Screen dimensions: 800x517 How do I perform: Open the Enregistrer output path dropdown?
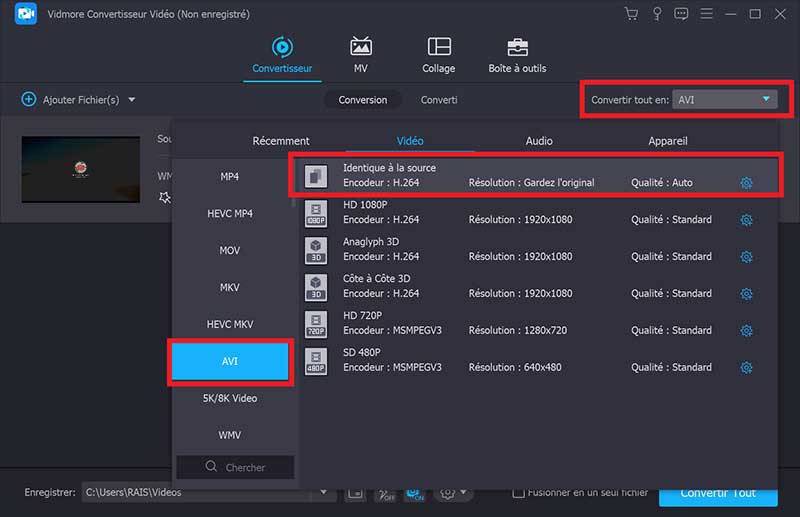pyautogui.click(x=323, y=493)
